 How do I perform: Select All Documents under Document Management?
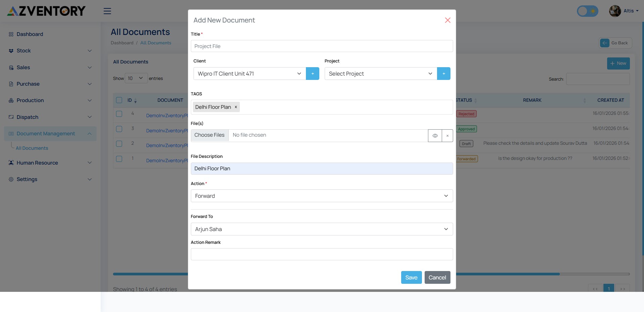32,148
